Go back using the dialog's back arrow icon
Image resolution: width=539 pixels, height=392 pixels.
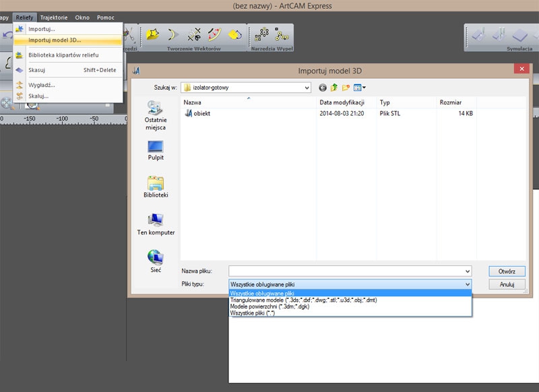(323, 88)
